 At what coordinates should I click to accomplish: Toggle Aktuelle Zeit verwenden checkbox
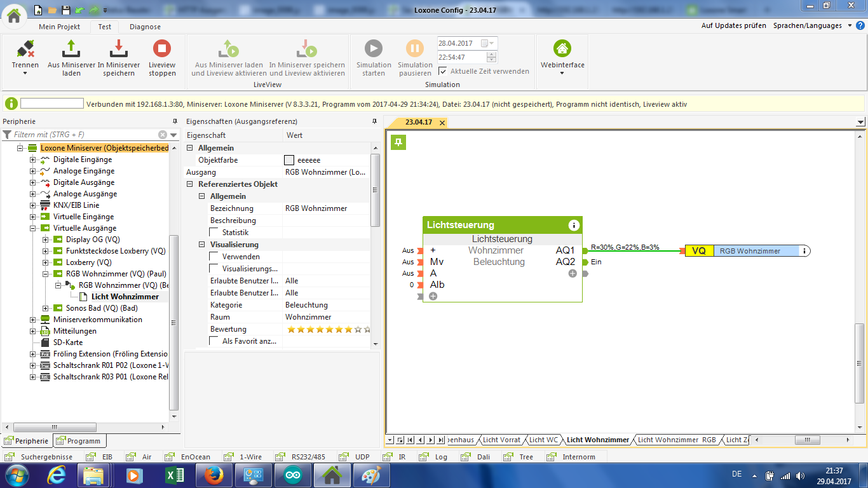443,71
